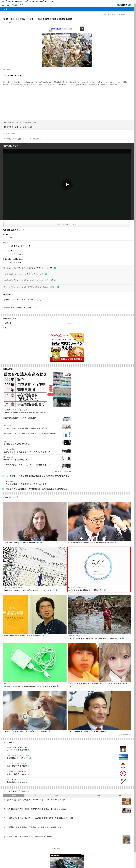
Task: Open the 毎日新聞 logo link
Action: point(124,5)
